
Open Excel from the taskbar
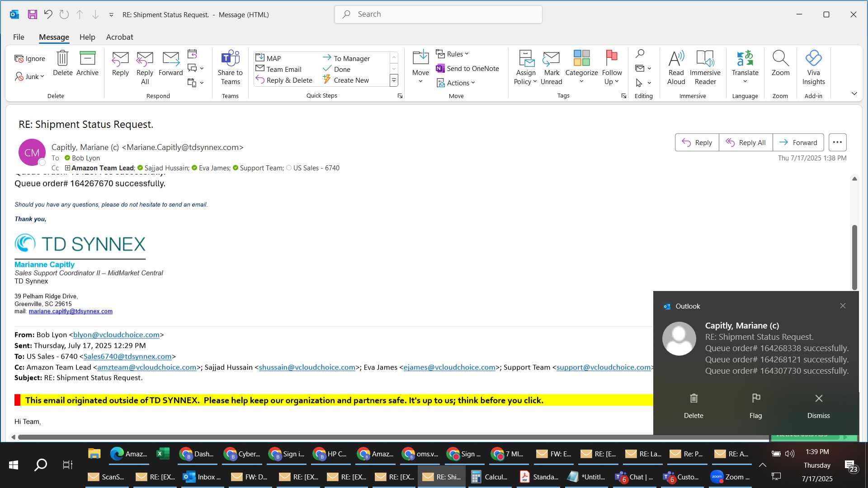tap(163, 454)
